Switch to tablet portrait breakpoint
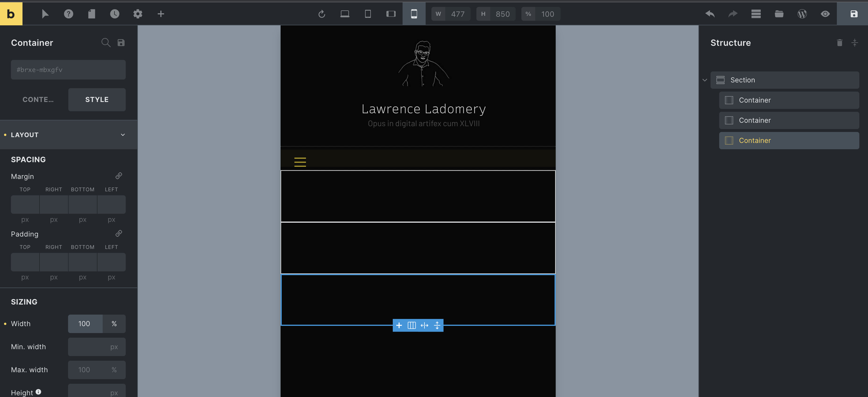 368,14
